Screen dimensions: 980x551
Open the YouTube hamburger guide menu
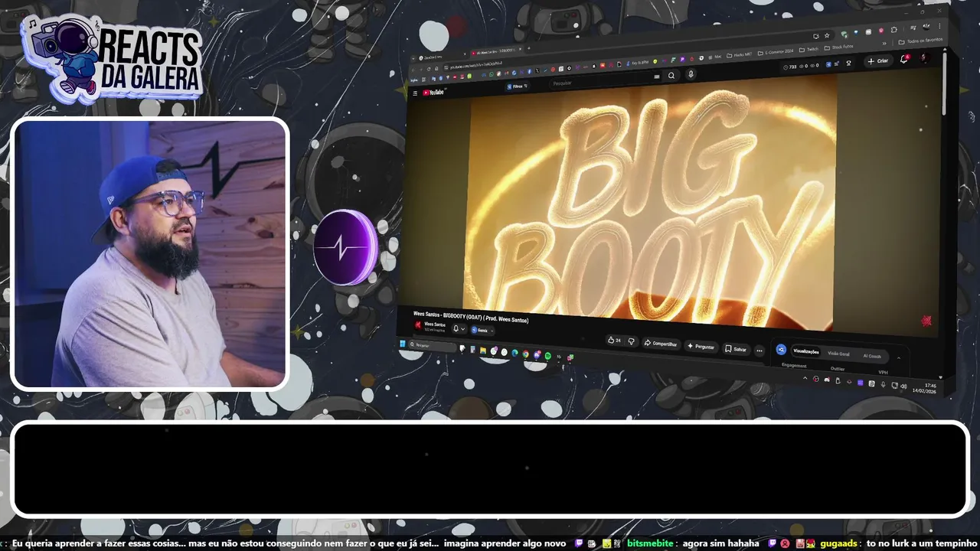pos(415,93)
